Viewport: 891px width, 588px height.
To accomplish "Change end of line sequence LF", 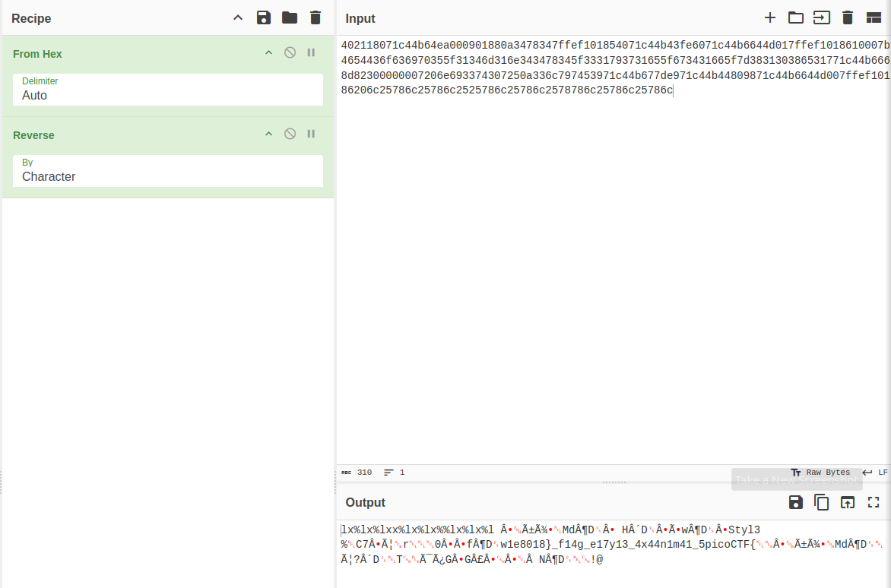I will pos(874,473).
